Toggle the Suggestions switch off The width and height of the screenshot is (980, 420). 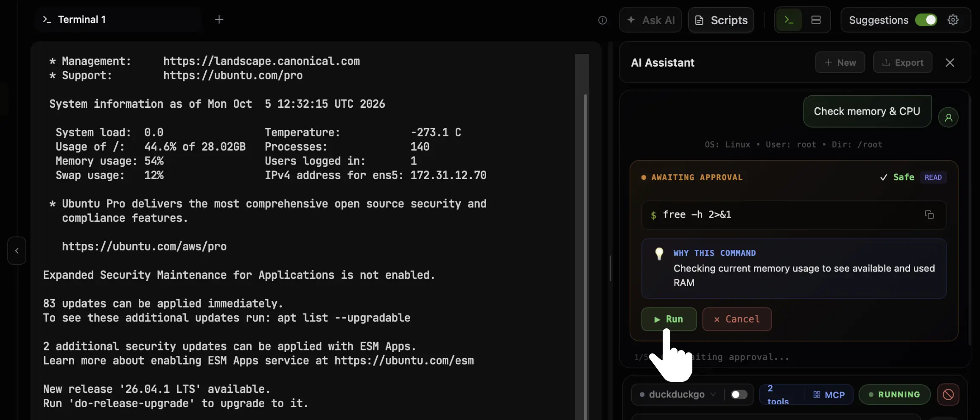926,20
